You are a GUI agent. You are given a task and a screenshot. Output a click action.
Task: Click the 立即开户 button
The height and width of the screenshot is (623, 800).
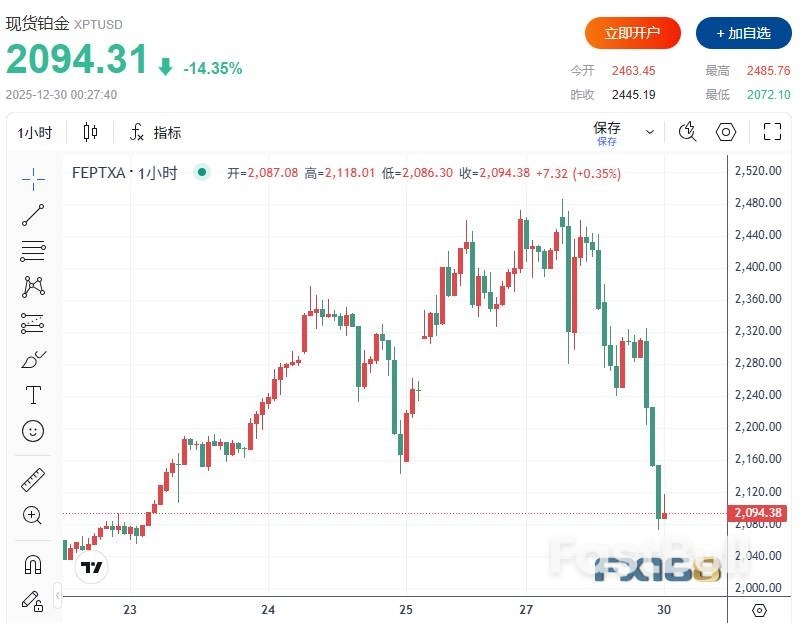pos(633,33)
